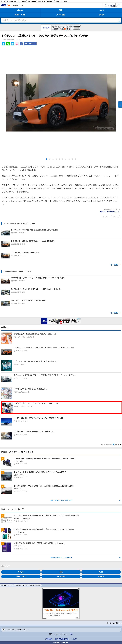Open 掲載に関する免責事項について link
Image resolution: width=122 pixels, height=644 pixels.
pos(109,212)
